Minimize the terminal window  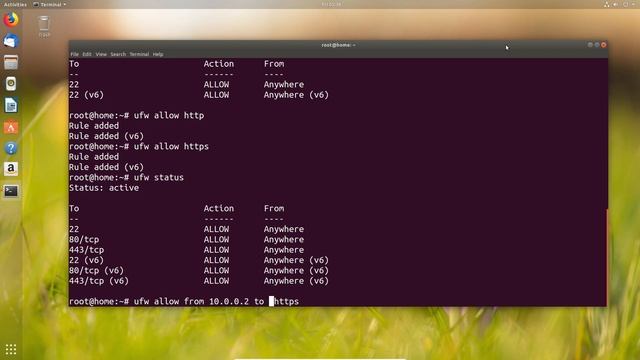tap(590, 45)
